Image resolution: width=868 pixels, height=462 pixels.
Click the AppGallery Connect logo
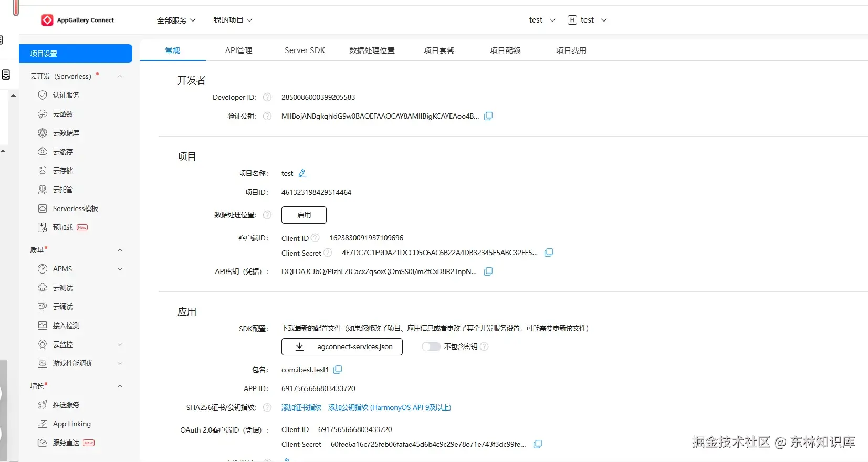pos(78,20)
